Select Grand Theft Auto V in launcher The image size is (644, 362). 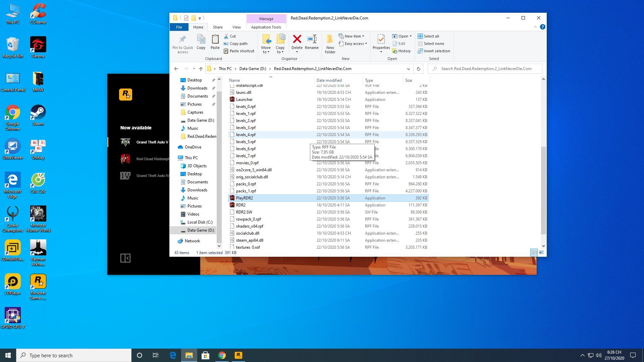[x=145, y=142]
